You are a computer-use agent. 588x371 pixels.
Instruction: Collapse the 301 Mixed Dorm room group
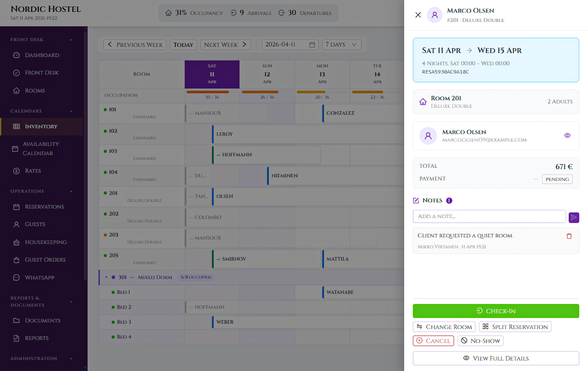(106, 277)
